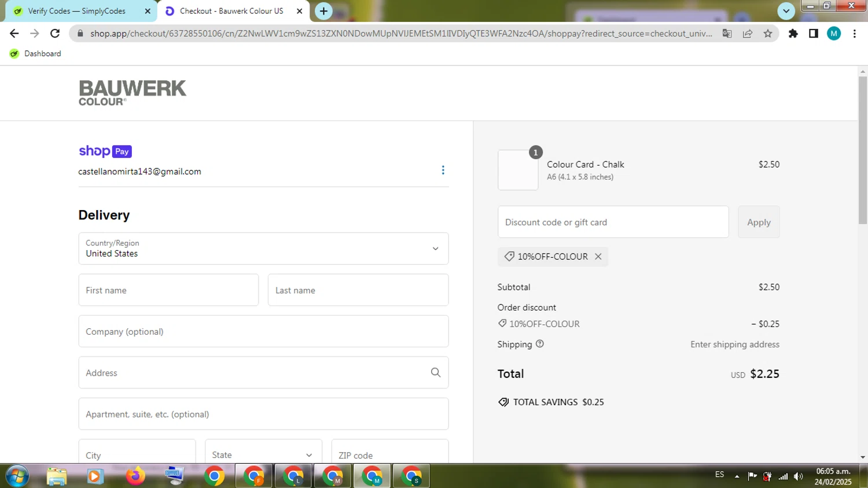Open the Shop Pay account options menu
This screenshot has width=868, height=488.
click(x=443, y=170)
